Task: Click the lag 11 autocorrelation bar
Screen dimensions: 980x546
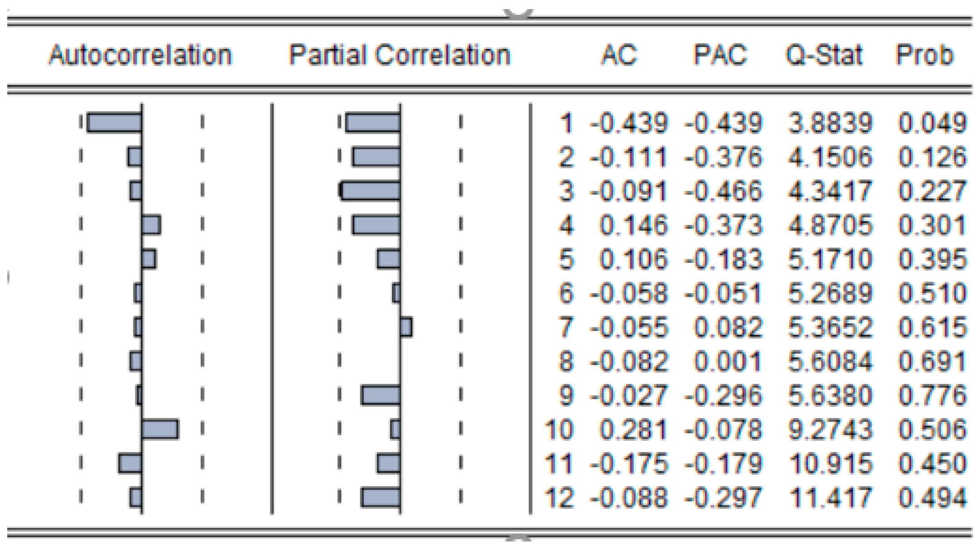Action: tap(130, 464)
